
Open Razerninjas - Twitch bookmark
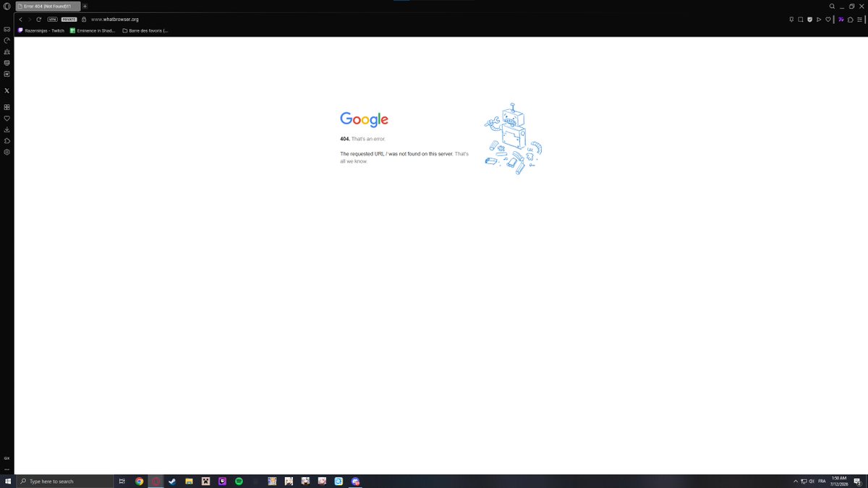tap(41, 30)
